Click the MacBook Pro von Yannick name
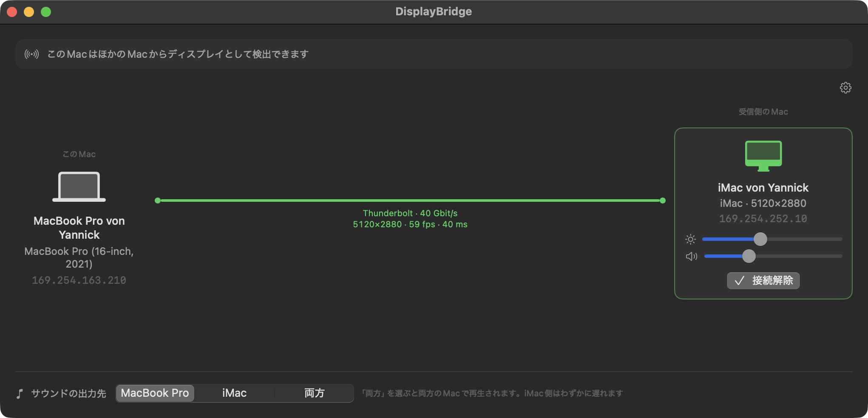 (79, 228)
